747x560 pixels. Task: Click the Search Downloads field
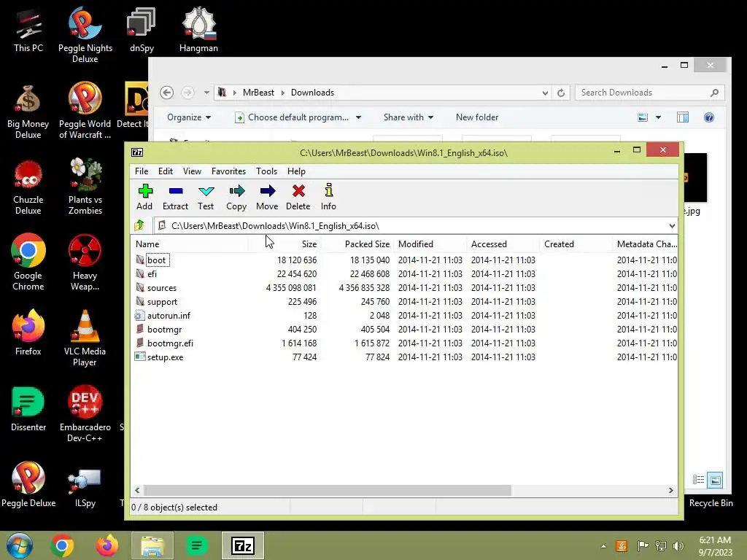pyautogui.click(x=650, y=93)
